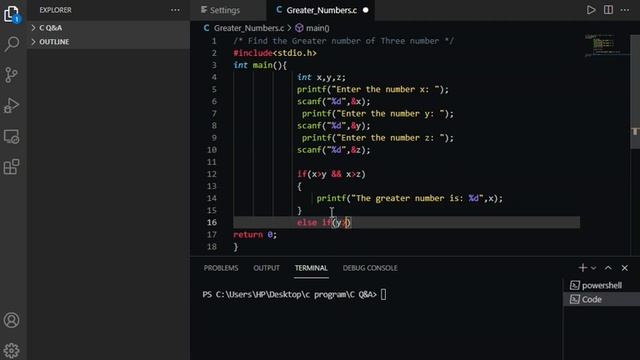
Task: Open the DEBUG CONSOLE panel tab
Action: click(370, 268)
